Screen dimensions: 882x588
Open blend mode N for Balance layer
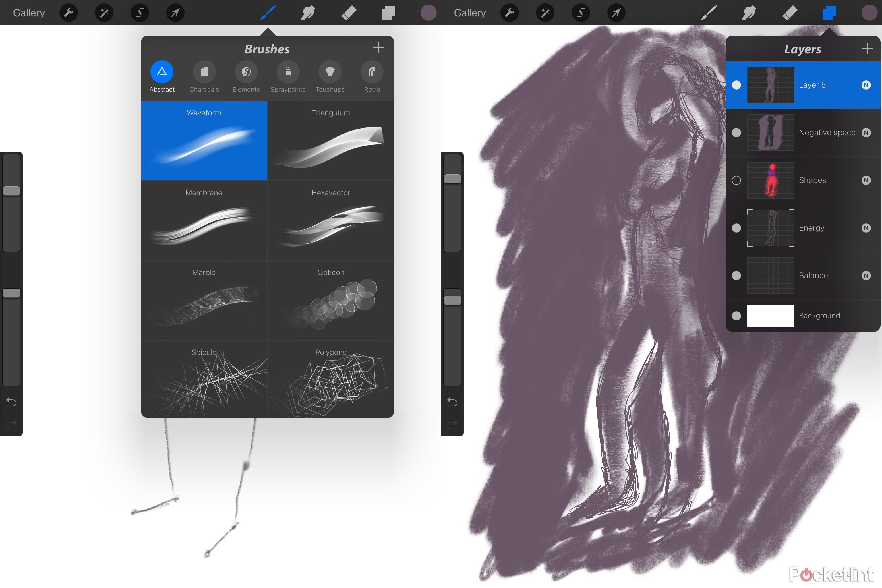coord(866,276)
